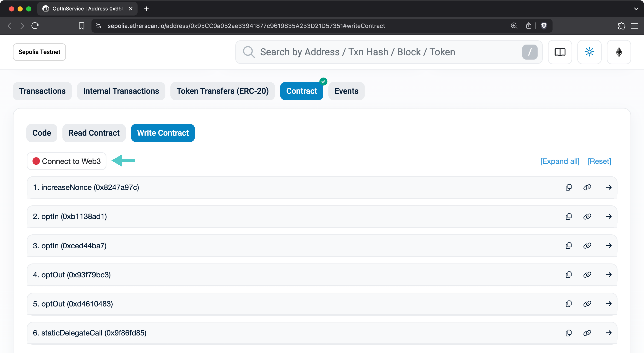The width and height of the screenshot is (644, 353).
Task: Open Token Transfers (ERC-20) tab
Action: coord(222,91)
